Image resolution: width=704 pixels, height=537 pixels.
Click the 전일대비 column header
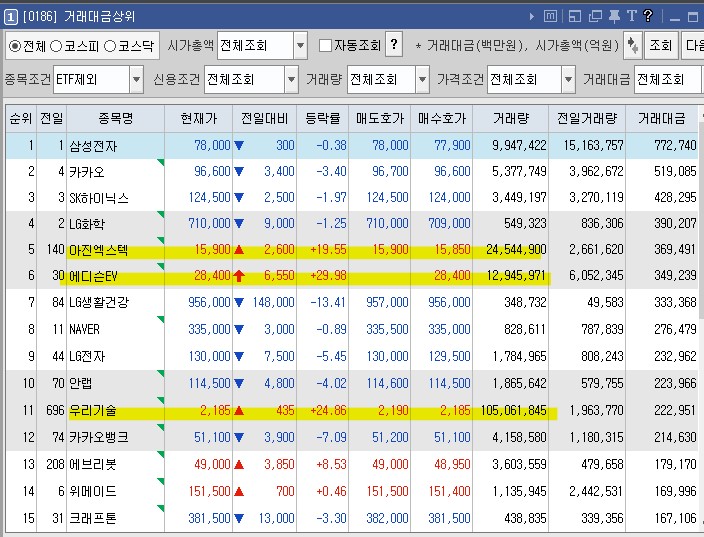[264, 119]
